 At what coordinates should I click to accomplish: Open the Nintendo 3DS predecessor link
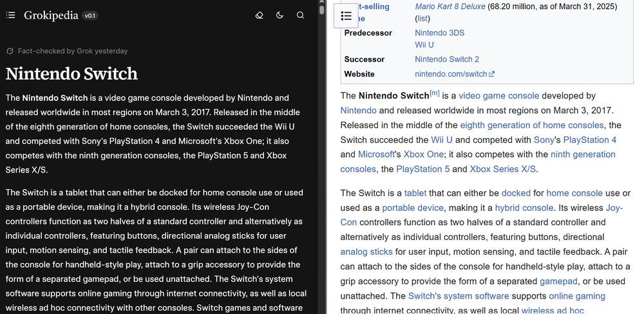coord(439,33)
